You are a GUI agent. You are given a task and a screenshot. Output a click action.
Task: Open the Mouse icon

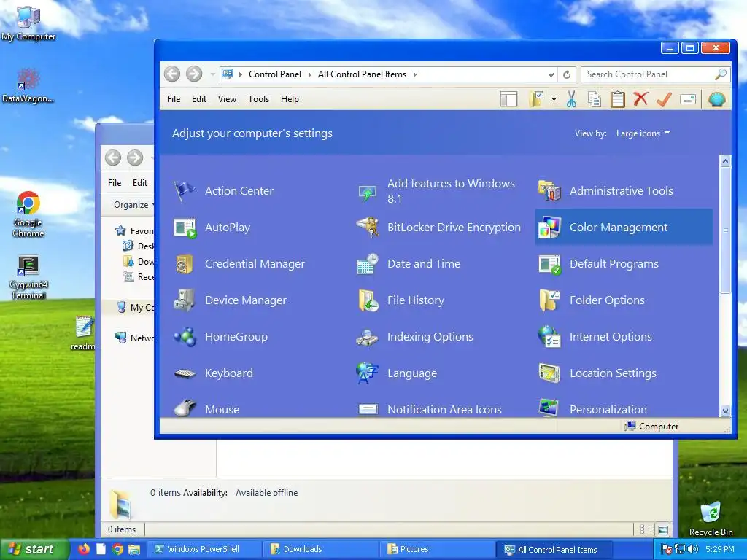pyautogui.click(x=185, y=408)
